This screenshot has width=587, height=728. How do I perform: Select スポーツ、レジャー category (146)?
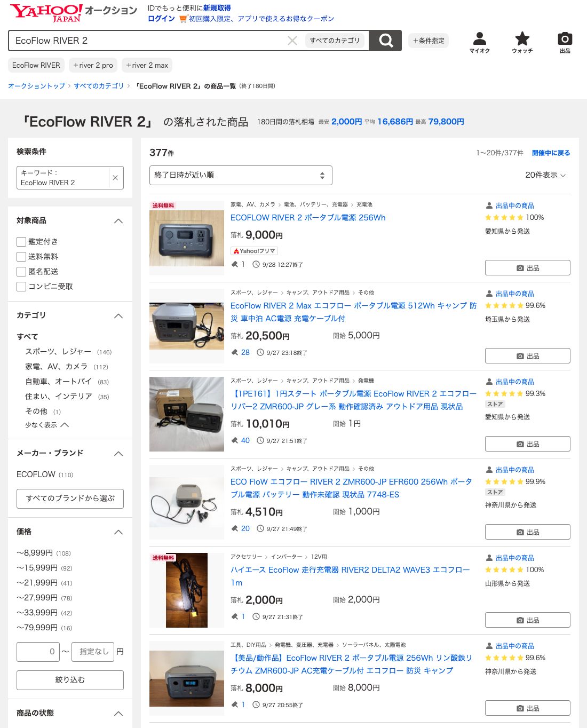coord(68,352)
